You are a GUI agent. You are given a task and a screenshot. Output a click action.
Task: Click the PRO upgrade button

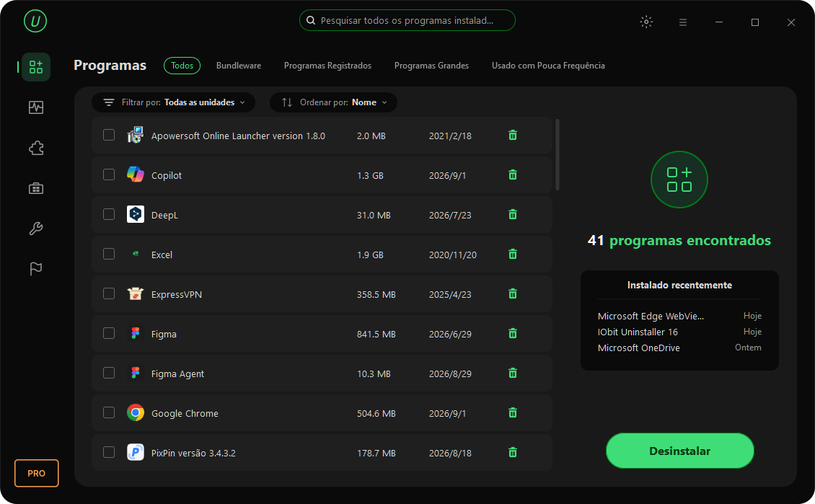(x=36, y=473)
